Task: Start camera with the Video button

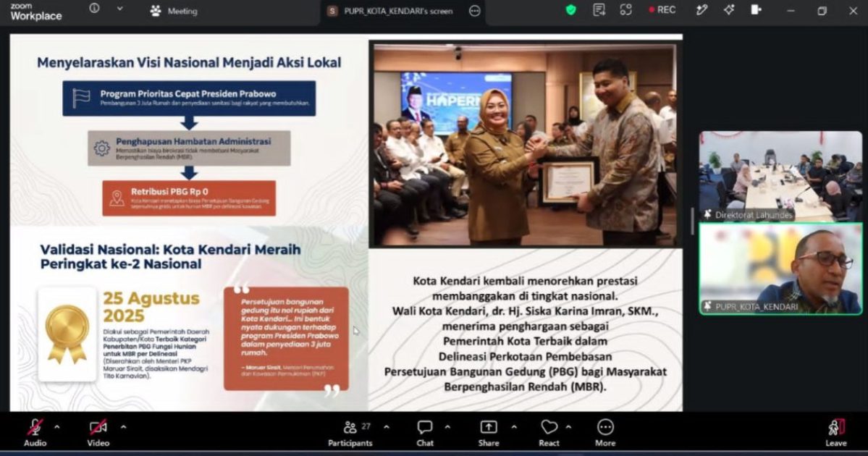Action: point(98,433)
